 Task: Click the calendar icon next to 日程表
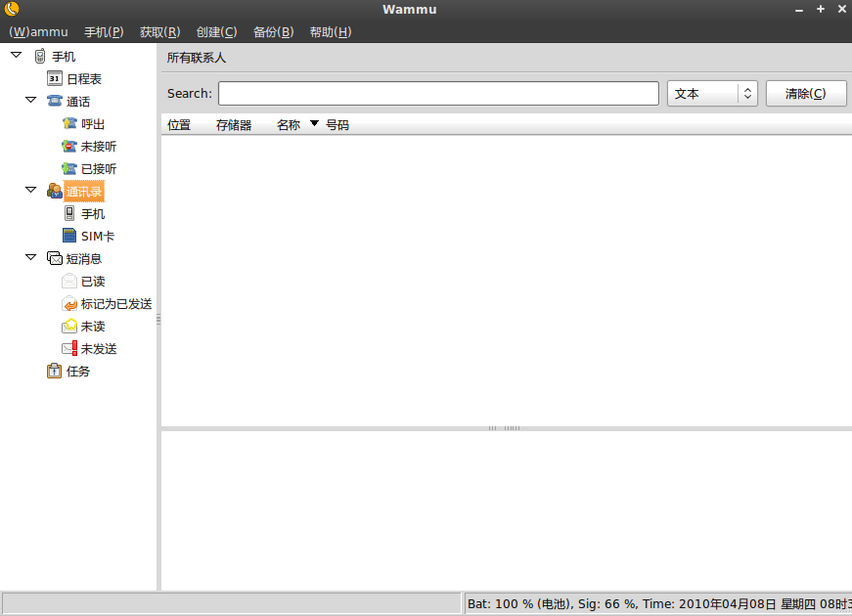coord(55,79)
